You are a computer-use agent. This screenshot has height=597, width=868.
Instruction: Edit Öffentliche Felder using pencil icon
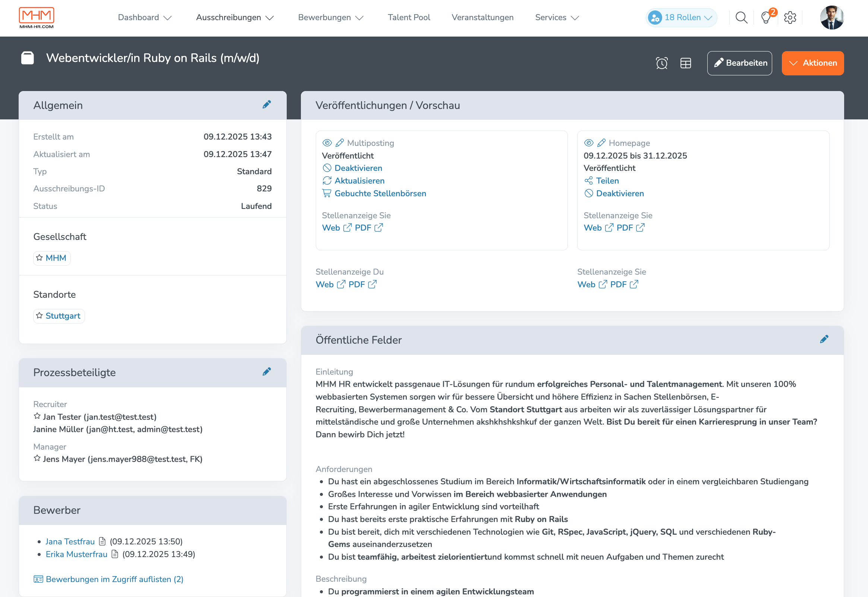[824, 339]
